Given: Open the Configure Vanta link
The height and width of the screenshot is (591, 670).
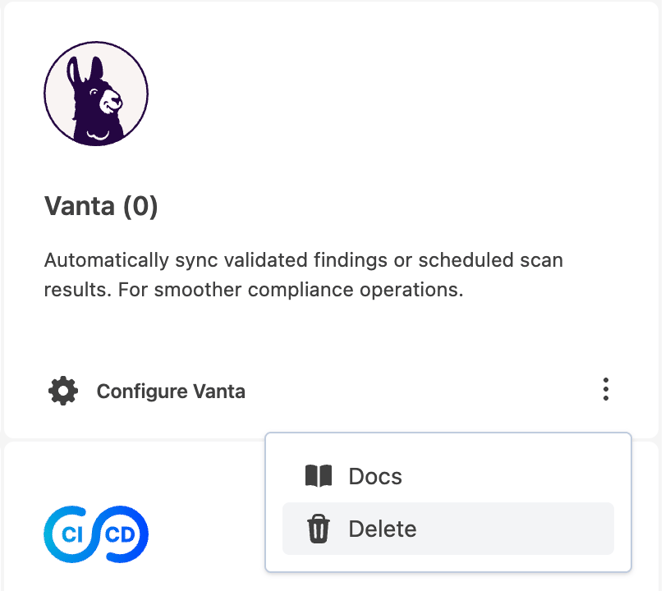Looking at the screenshot, I should click(170, 391).
